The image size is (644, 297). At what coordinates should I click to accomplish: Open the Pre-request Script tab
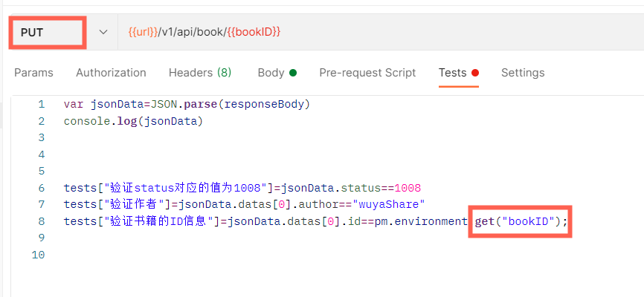(x=367, y=73)
